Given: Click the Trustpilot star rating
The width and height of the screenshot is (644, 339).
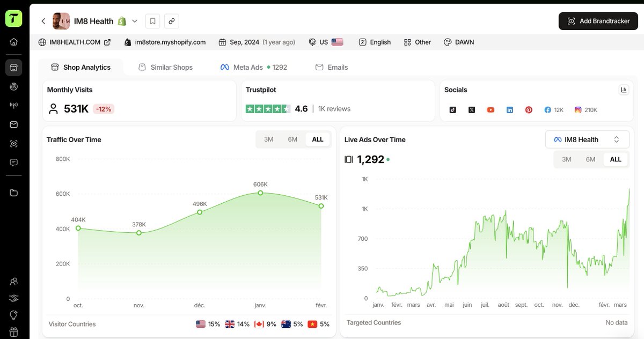Looking at the screenshot, I should pyautogui.click(x=268, y=108).
